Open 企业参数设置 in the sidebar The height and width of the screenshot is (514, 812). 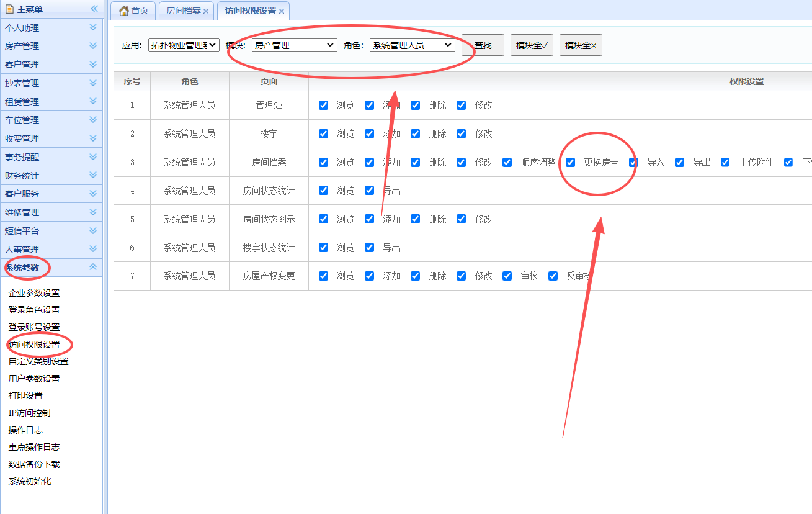(34, 293)
